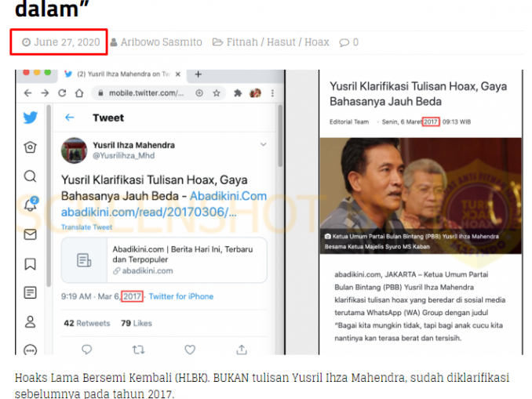Open the Twitter search magnifier icon

[x=30, y=176]
